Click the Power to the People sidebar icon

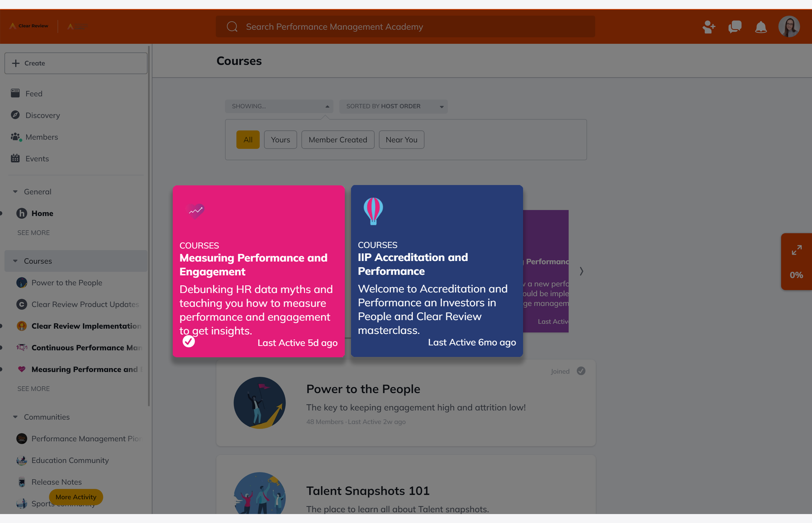click(x=22, y=283)
